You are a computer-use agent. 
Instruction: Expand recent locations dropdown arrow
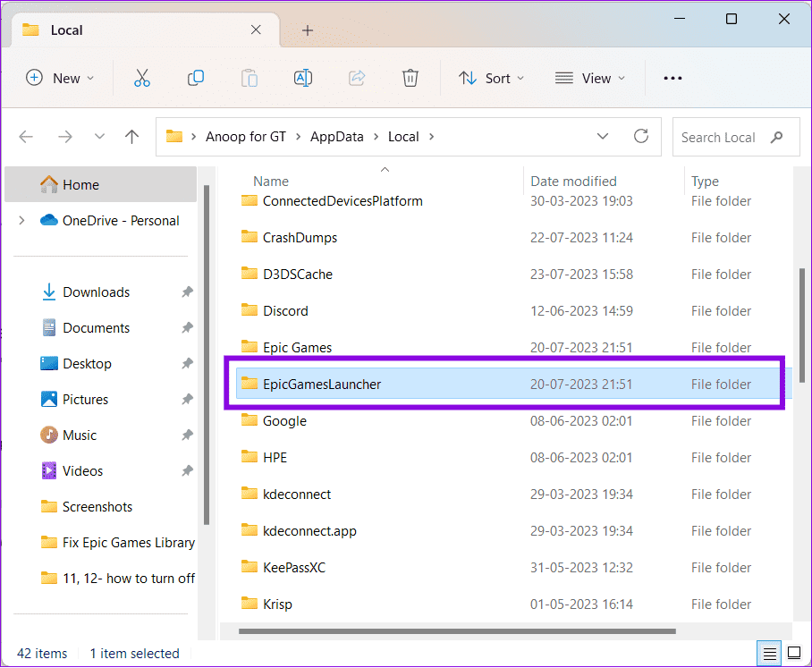coord(99,137)
